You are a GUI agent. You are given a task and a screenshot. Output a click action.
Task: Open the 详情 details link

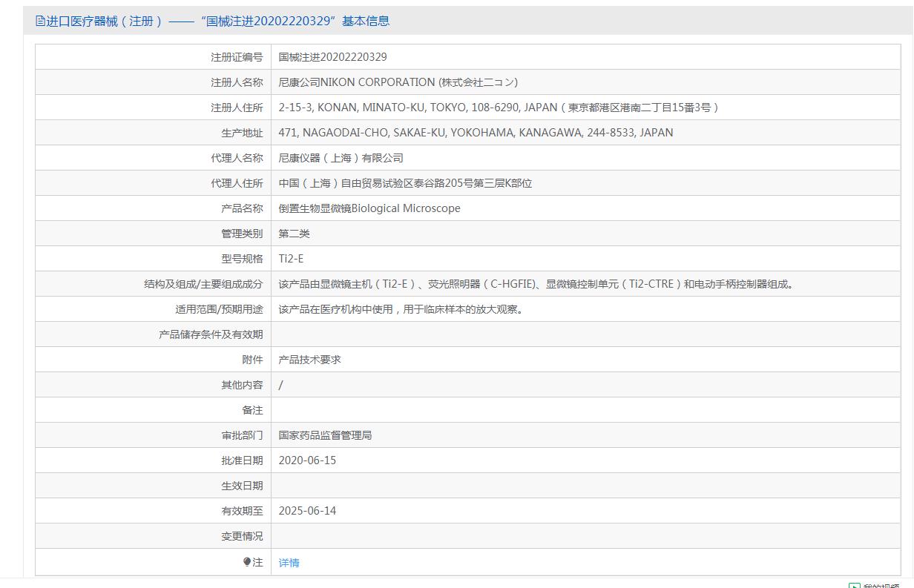289,563
